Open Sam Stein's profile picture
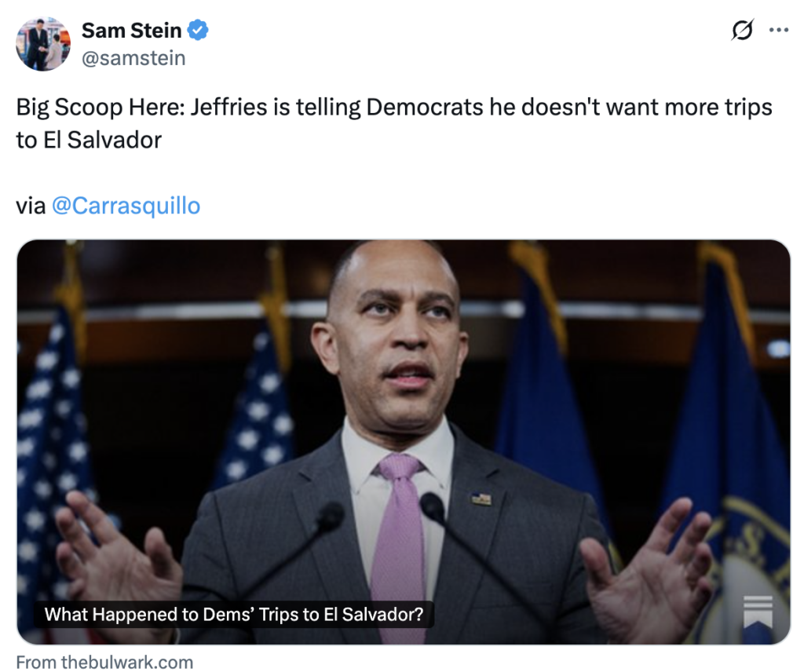Viewport: 804px width, 672px height. (43, 44)
